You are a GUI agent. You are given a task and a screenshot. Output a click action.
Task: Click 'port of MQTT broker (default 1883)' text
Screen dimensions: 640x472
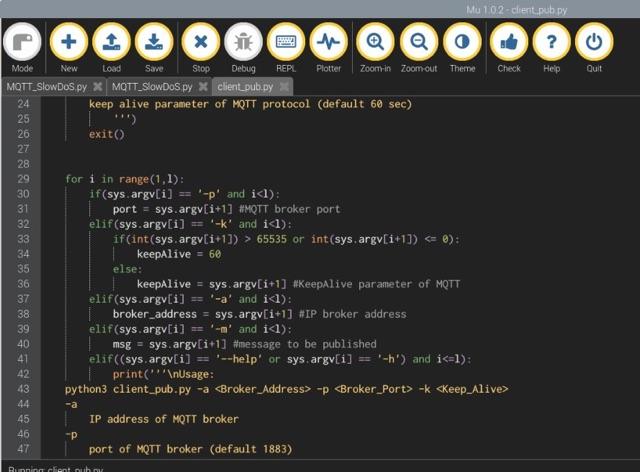pos(191,449)
